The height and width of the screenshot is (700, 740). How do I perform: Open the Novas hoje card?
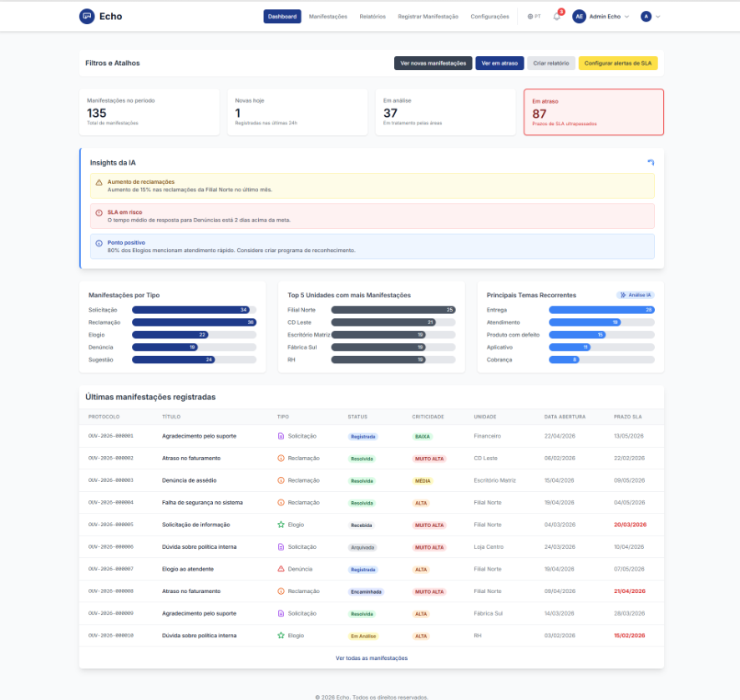pyautogui.click(x=297, y=112)
